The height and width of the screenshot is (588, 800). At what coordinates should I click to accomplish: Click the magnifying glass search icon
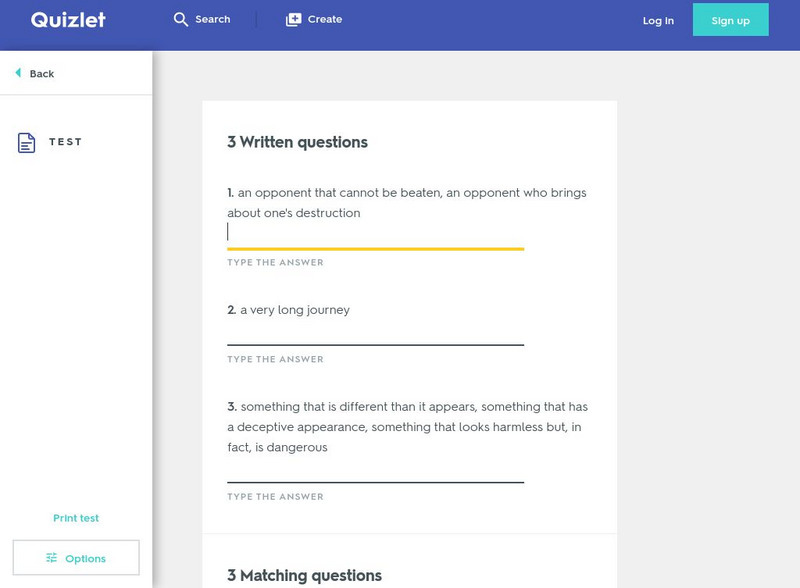(181, 20)
